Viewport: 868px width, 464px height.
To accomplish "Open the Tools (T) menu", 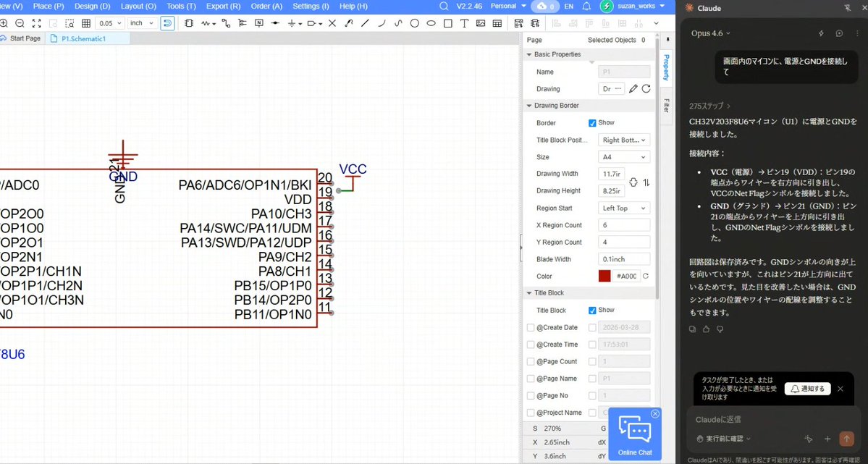I will coord(181,6).
